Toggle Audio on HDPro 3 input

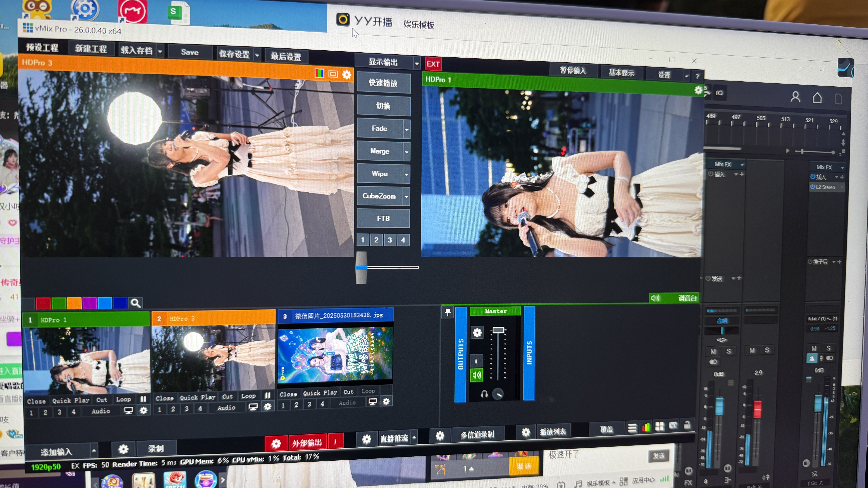click(x=226, y=408)
